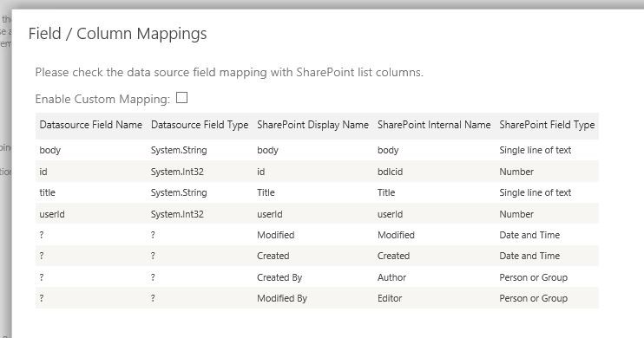Click the 'Editor' internal name cell

[390, 299]
